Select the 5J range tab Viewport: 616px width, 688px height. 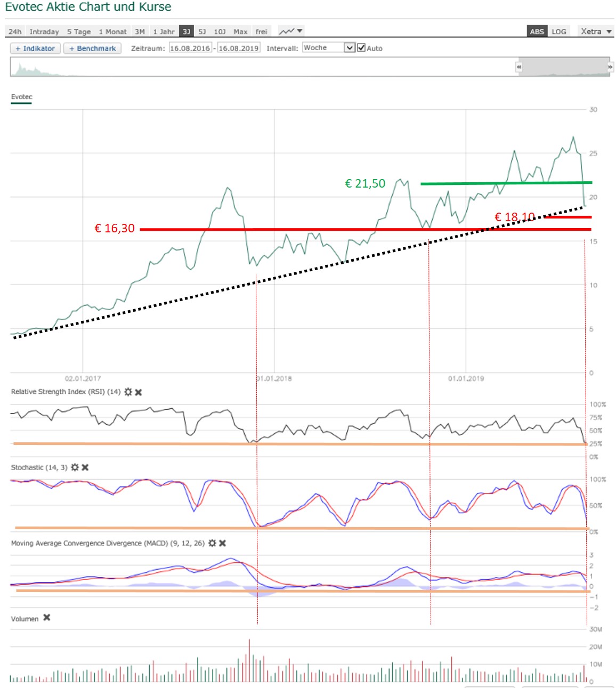[x=202, y=31]
